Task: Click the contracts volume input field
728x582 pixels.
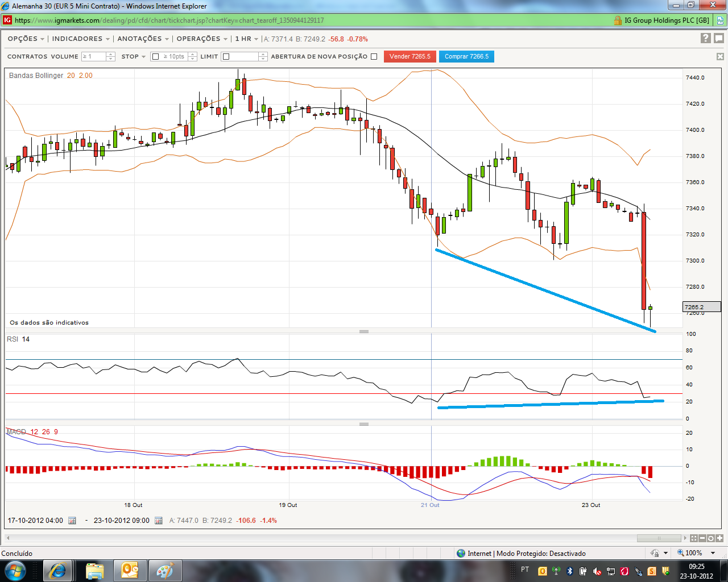Action: click(x=94, y=56)
